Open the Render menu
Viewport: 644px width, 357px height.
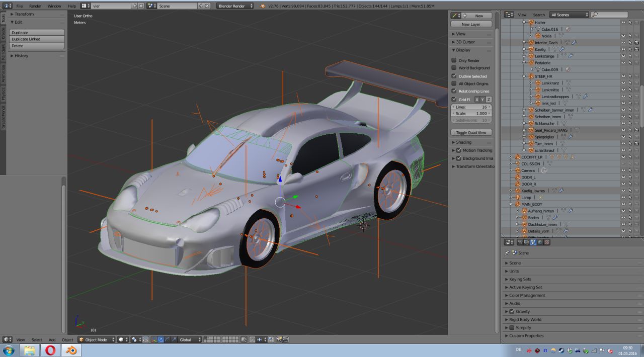coord(35,6)
